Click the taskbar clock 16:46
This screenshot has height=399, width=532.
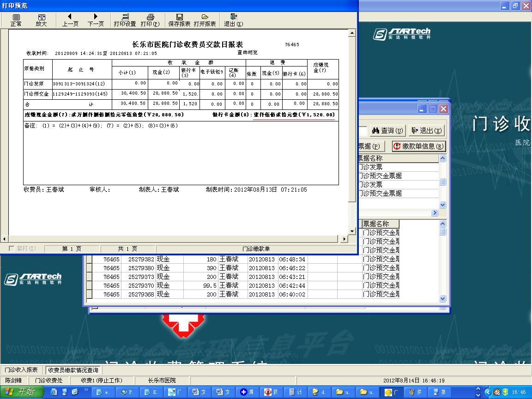(519, 392)
